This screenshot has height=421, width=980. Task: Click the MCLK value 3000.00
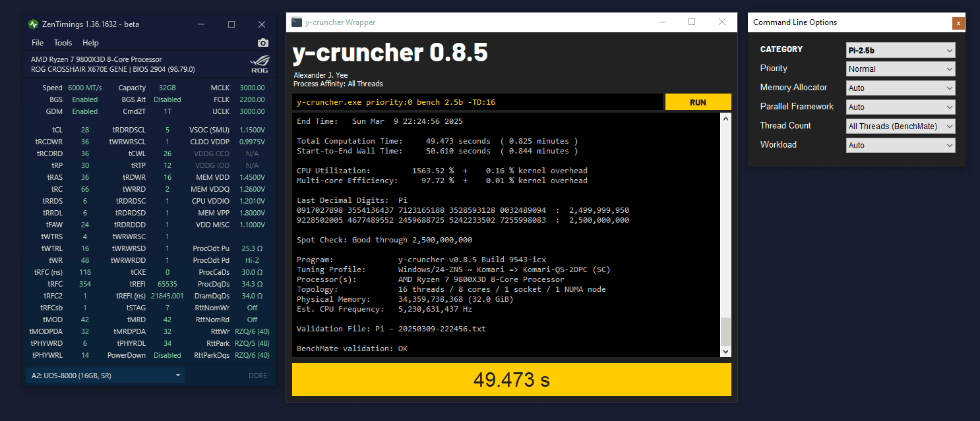(252, 88)
